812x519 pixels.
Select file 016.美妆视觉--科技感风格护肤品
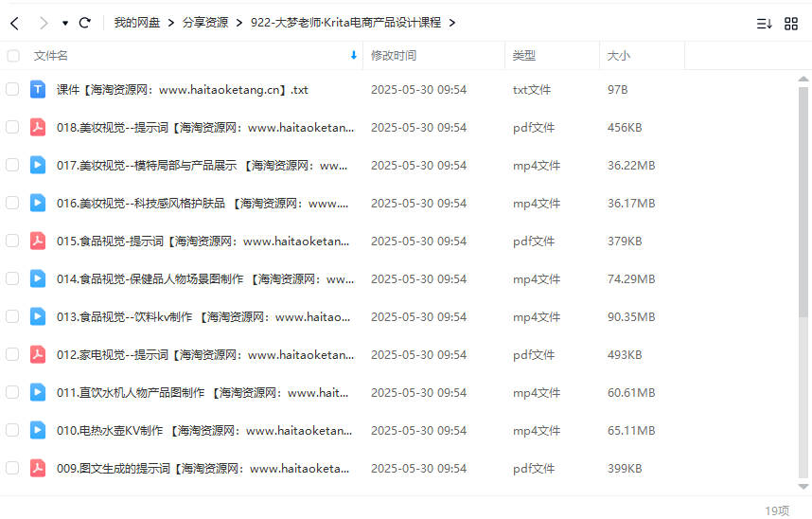coord(202,204)
